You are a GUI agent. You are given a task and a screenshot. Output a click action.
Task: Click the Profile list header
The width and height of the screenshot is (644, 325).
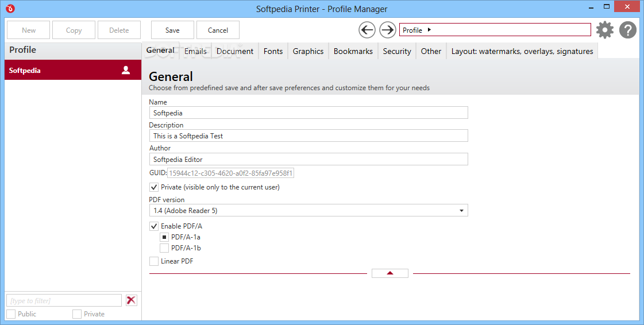tap(73, 50)
